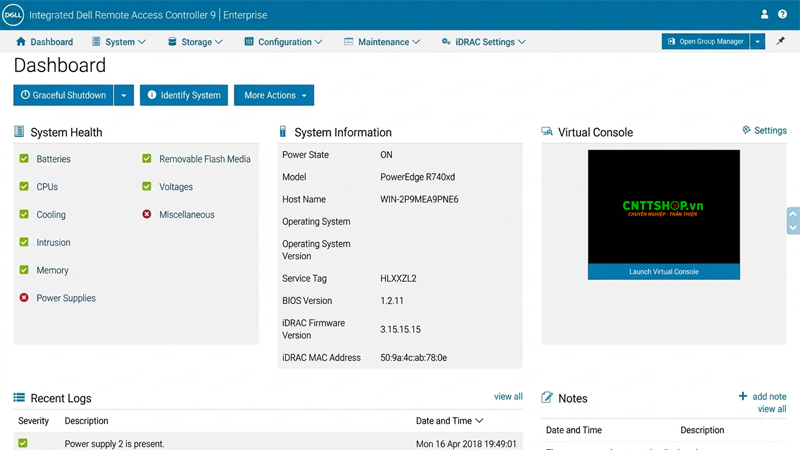
Task: Click the System Information server icon
Action: (x=283, y=132)
